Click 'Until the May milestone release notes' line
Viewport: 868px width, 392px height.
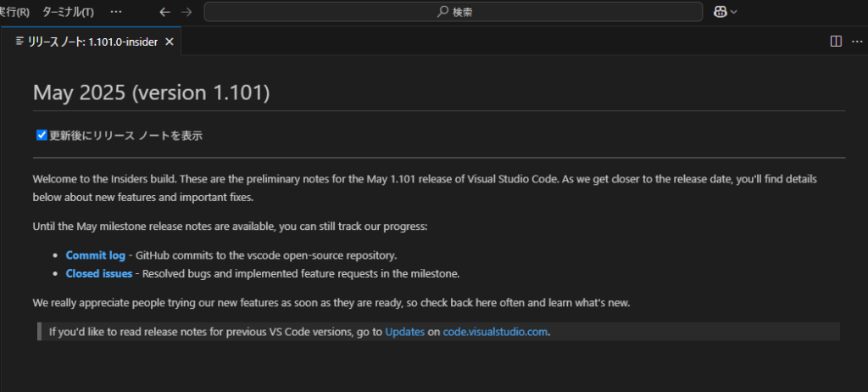click(x=230, y=227)
